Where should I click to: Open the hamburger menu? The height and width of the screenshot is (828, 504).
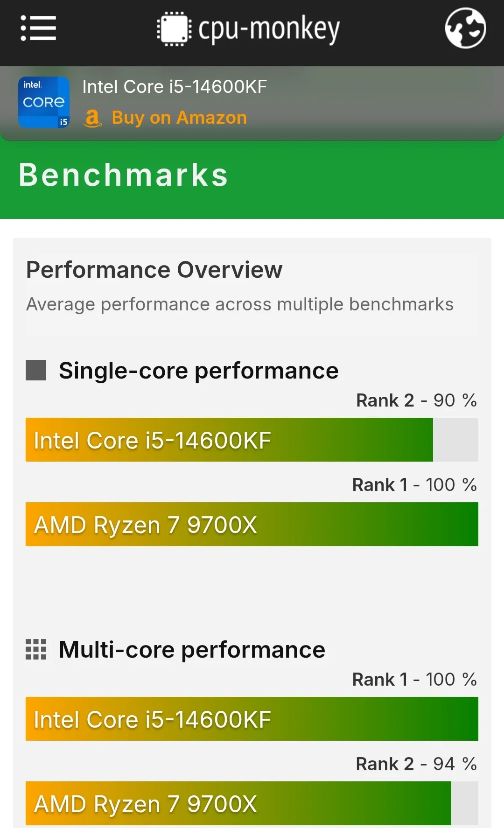pyautogui.click(x=38, y=28)
